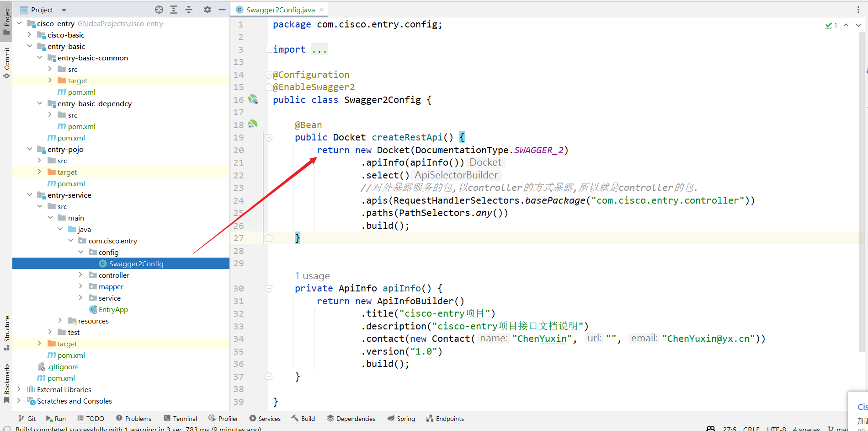The height and width of the screenshot is (431, 868).
Task: Go to next highlighted problem arrow
Action: pos(858,25)
